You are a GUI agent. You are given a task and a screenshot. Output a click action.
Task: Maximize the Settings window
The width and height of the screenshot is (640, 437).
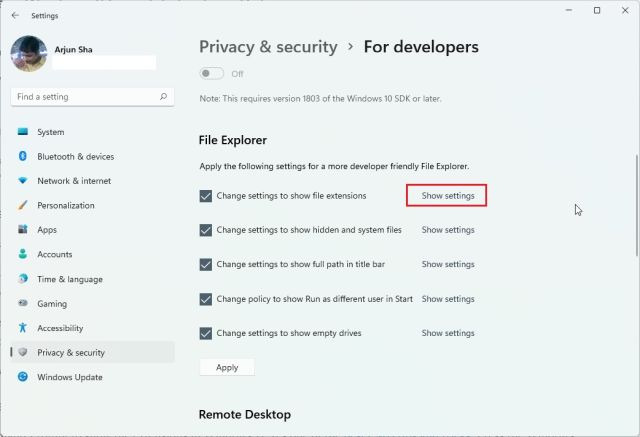597,10
